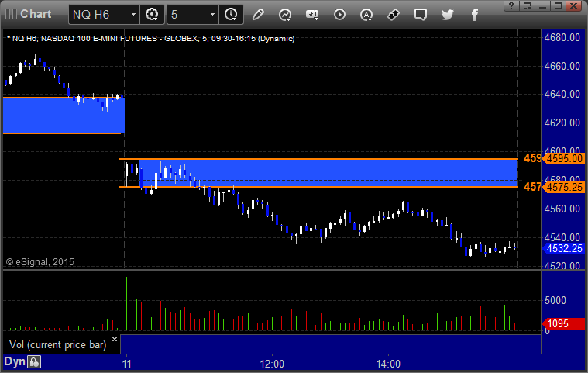
Task: Click the 4660.00 price axis label
Action: (x=562, y=66)
